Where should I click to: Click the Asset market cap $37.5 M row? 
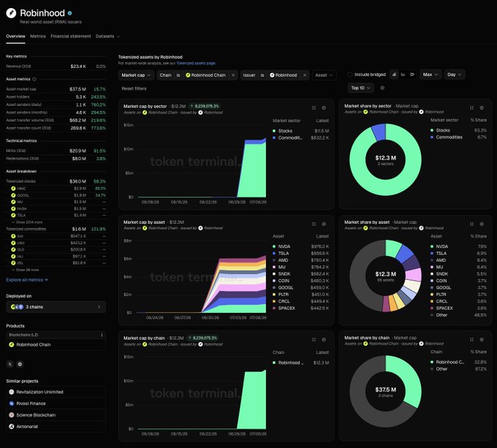tap(56, 89)
